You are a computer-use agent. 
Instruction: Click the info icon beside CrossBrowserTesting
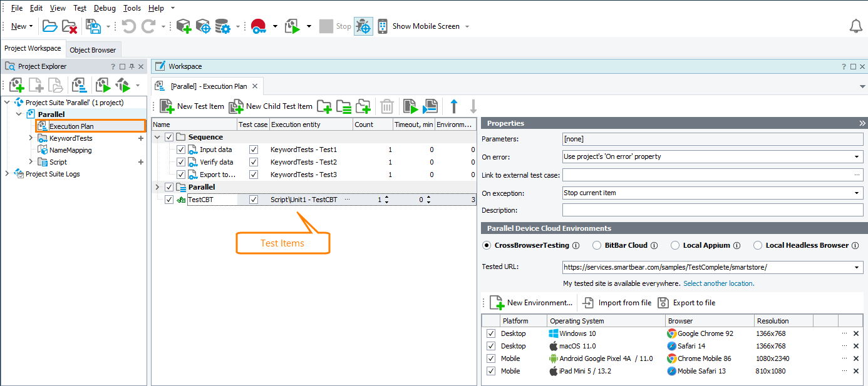576,245
